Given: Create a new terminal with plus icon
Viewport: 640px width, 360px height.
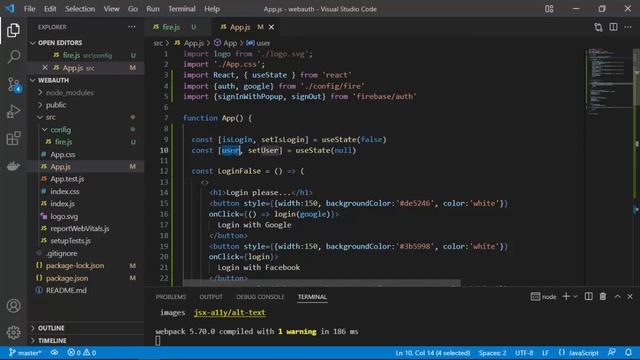Looking at the screenshot, I should (x=566, y=296).
